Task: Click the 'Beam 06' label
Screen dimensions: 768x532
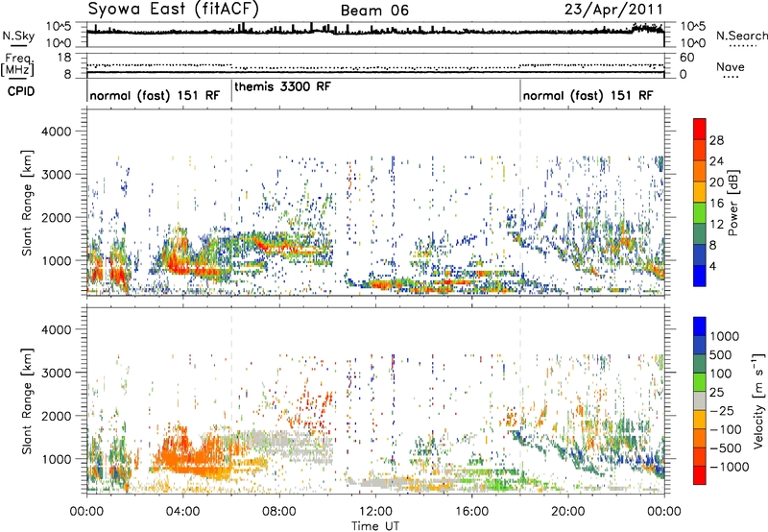Action: point(374,11)
